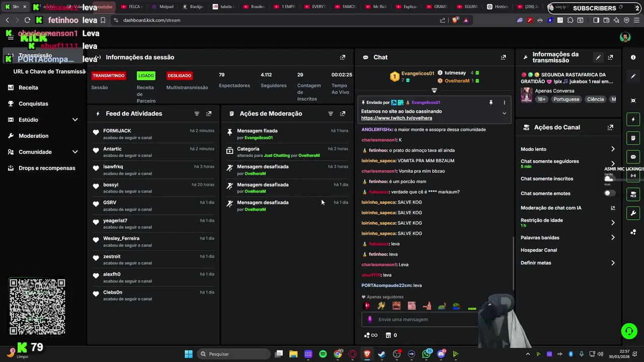644x362 pixels.
Task: Open Ações de Moderação filter icon
Action: point(331,114)
